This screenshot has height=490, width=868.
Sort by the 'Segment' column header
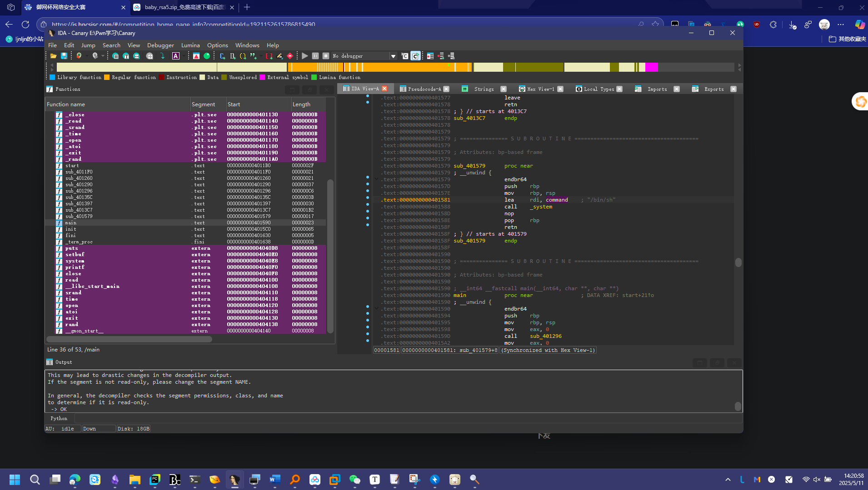(x=208, y=104)
